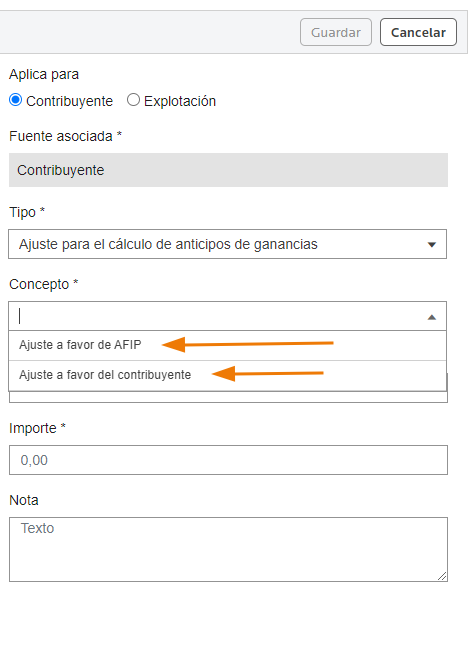
Task: Click the grayed Fuente asociada Contribuyente field
Action: (x=228, y=170)
